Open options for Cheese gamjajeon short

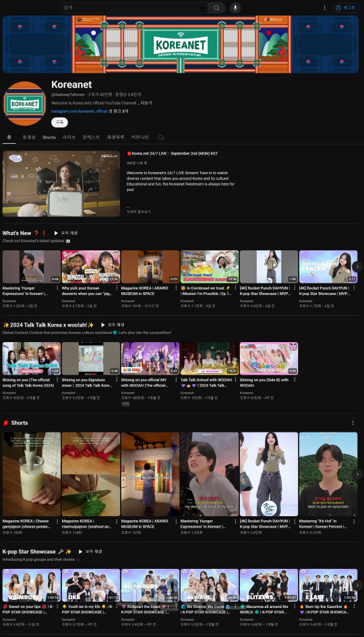(57, 521)
